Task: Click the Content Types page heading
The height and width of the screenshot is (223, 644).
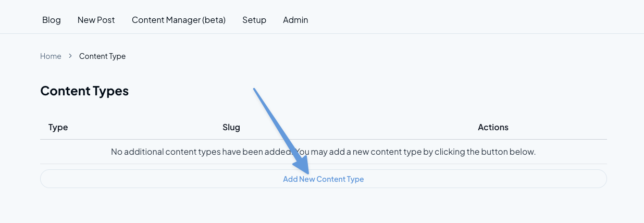Action: point(84,91)
